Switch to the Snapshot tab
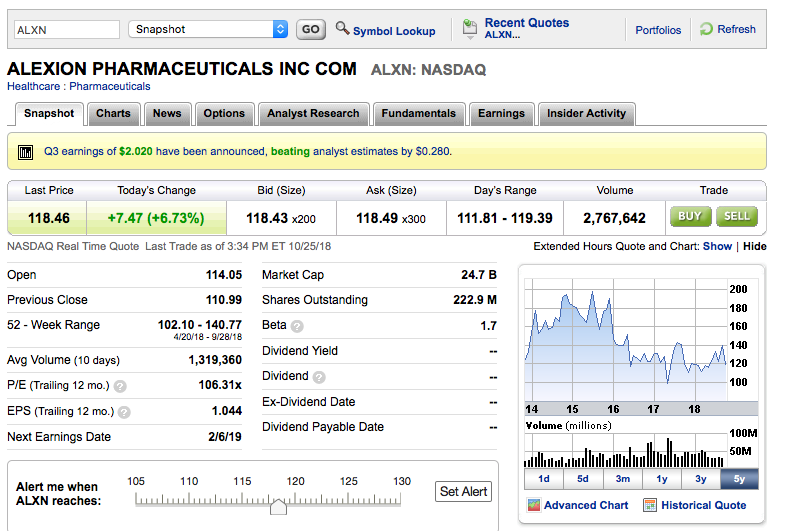This screenshot has width=791, height=531. click(x=49, y=113)
